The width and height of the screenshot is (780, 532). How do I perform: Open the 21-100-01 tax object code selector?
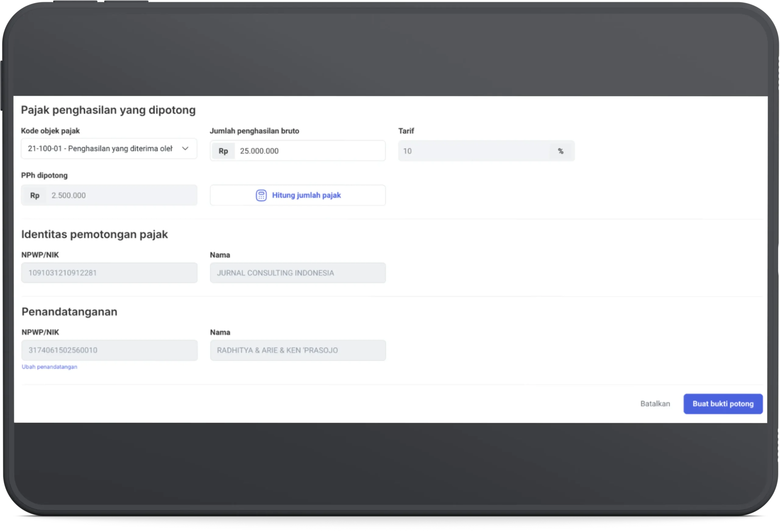100,149
